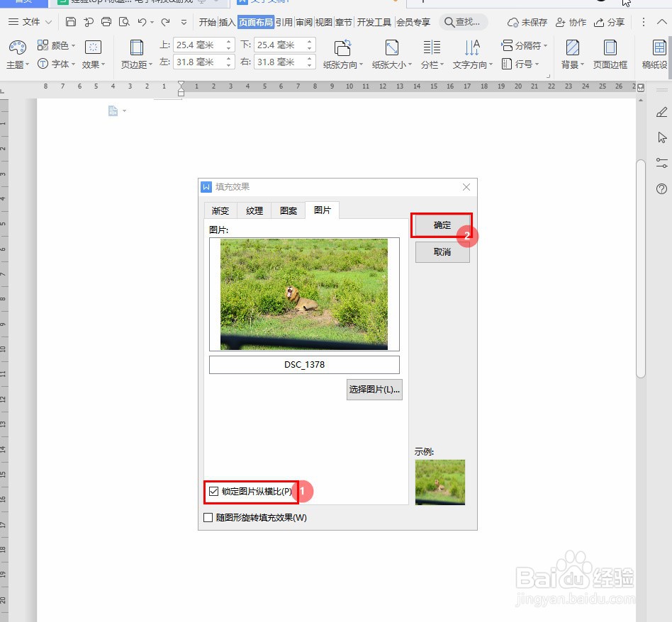Open the 效果 effects icon
672x622 pixels.
[x=93, y=47]
